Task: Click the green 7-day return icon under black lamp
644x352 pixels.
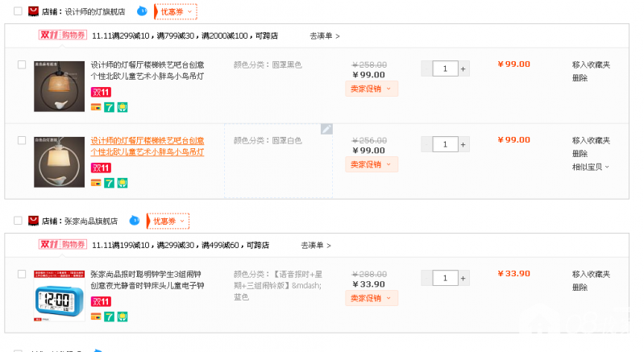Action: [109, 106]
